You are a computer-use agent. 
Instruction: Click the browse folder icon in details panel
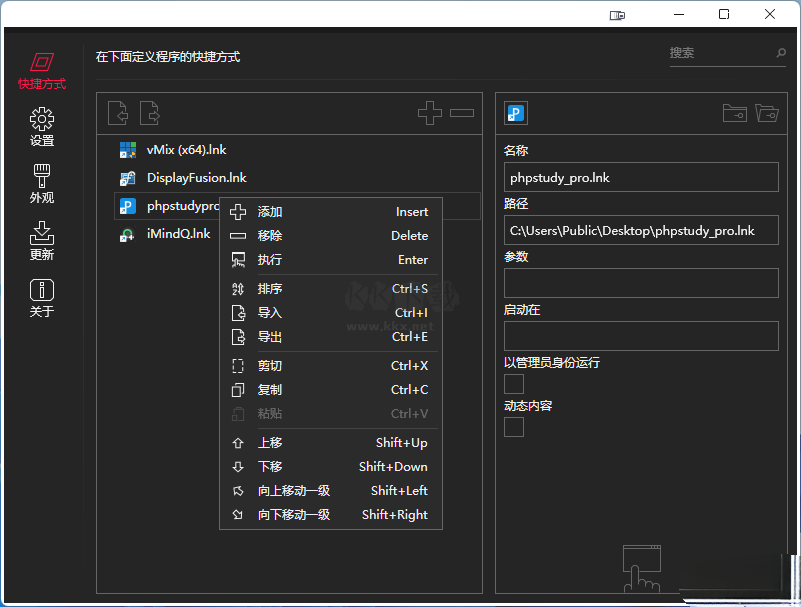pyautogui.click(x=735, y=113)
